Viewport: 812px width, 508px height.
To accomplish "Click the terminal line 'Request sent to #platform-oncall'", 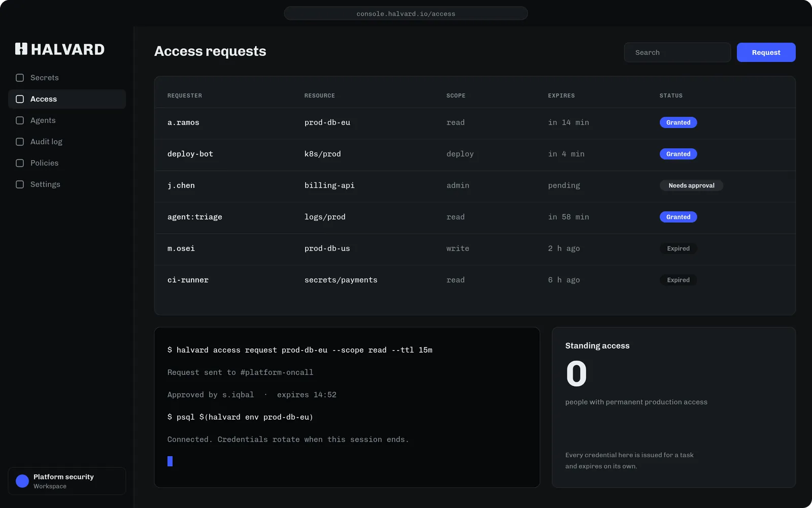I will tap(241, 372).
